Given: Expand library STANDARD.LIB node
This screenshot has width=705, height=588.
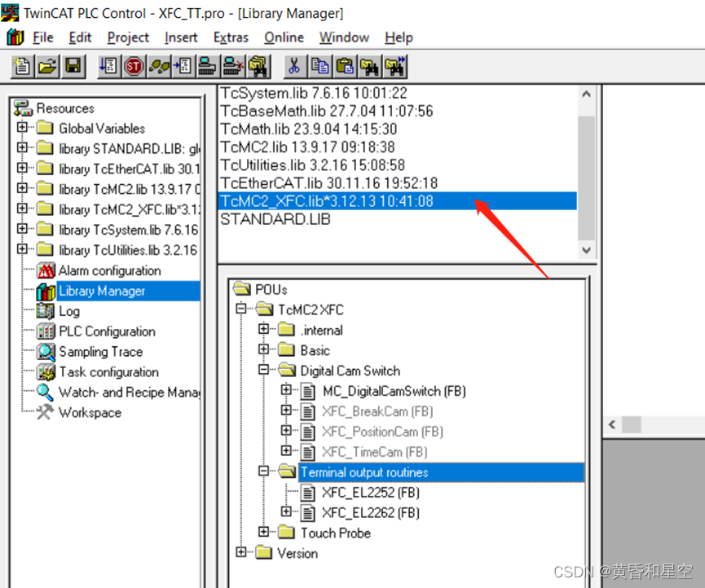Looking at the screenshot, I should click(22, 147).
